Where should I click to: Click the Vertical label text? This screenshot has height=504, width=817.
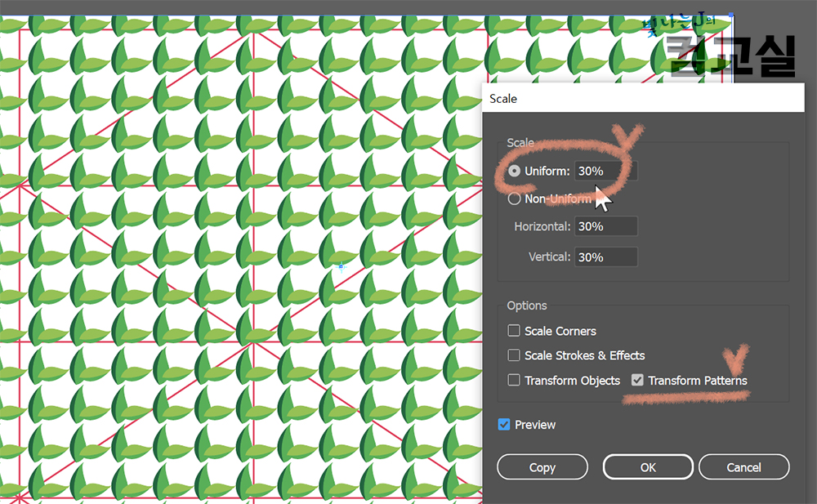(549, 257)
